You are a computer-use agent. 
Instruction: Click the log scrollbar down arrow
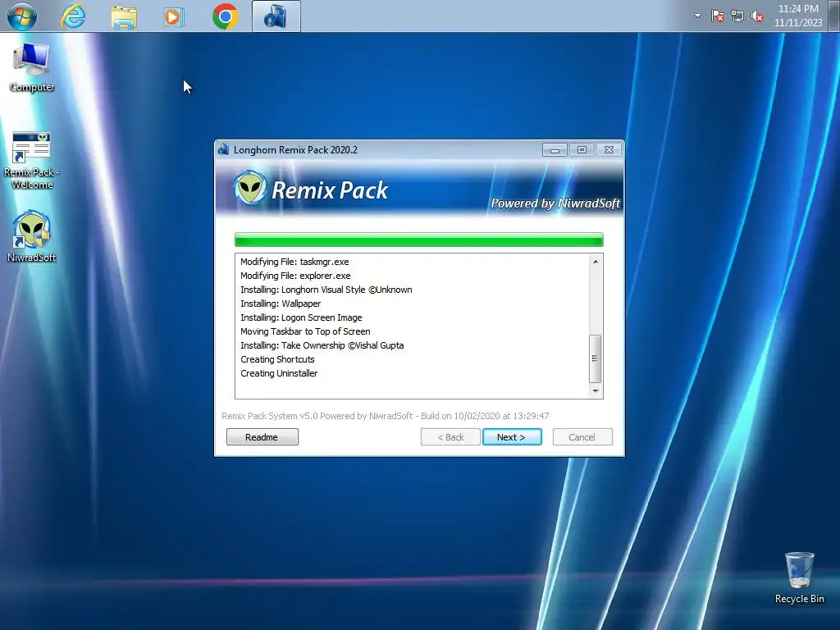pos(596,391)
